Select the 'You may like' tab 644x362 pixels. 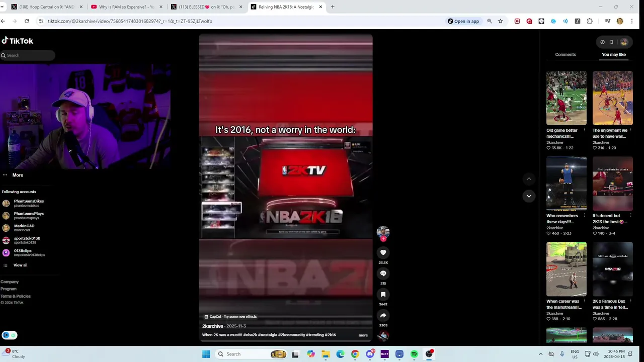(x=614, y=54)
